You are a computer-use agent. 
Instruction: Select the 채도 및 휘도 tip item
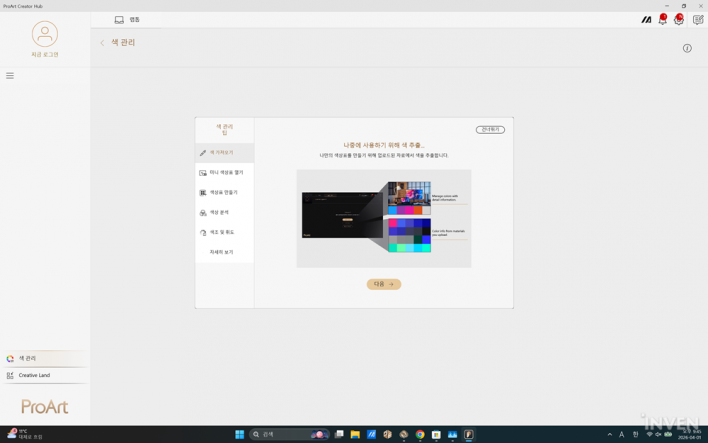coord(224,233)
